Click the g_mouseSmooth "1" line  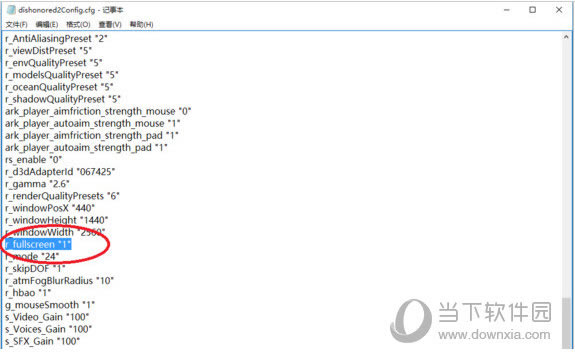point(50,305)
